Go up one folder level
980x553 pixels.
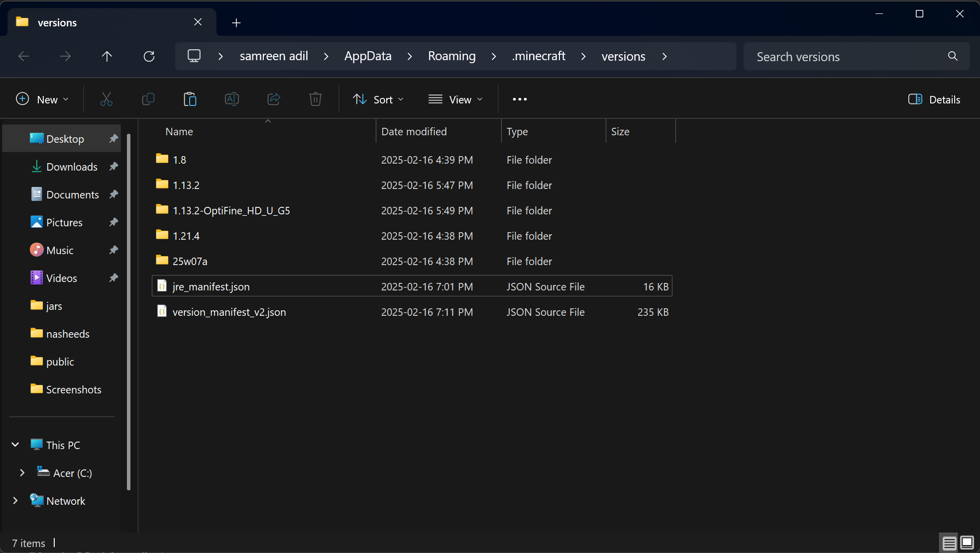(x=107, y=56)
